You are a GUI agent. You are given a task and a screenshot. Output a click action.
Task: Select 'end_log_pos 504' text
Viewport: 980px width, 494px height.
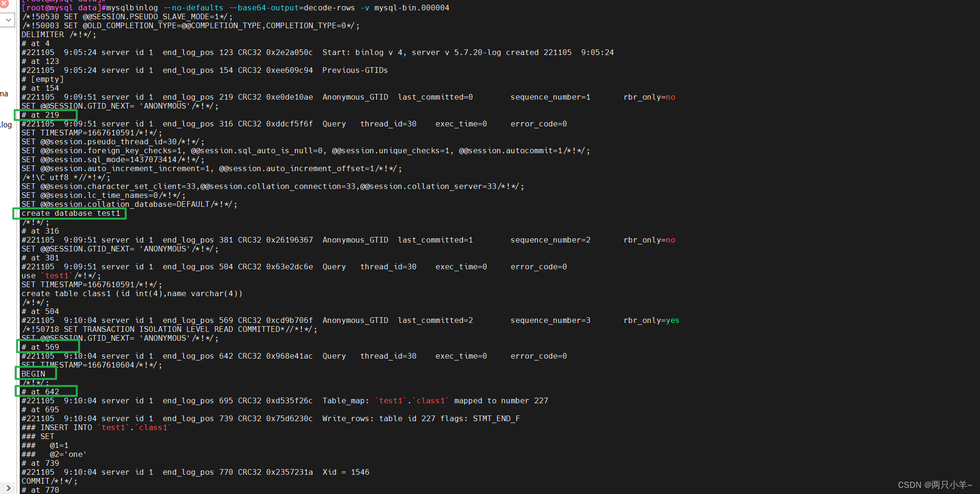198,267
